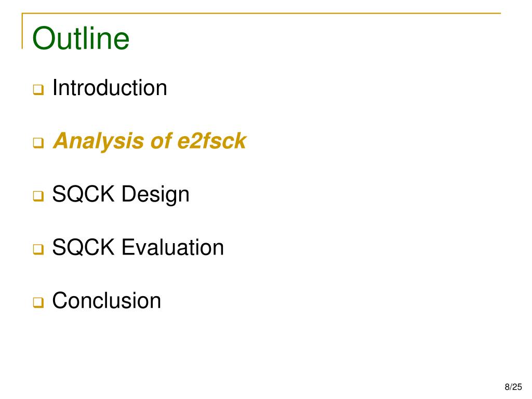Viewport: 532px width, 399px height.
Task: Click the square bullet beside Introduction
Action: pos(38,90)
